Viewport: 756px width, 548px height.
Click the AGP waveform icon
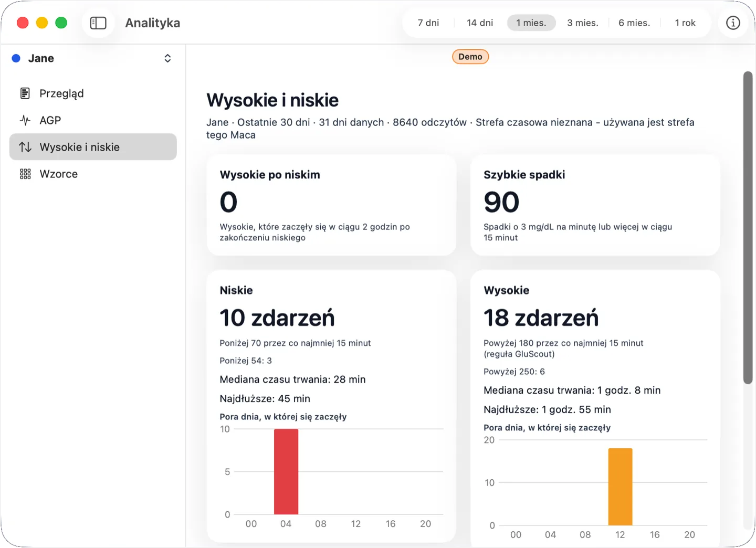(x=25, y=120)
